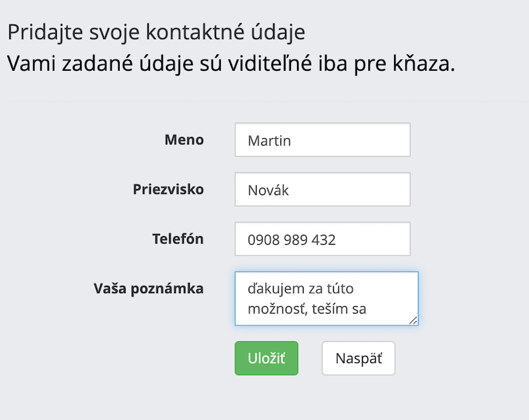Save the form with Uložiť
Viewport: 529px width, 420px height.
click(x=266, y=358)
